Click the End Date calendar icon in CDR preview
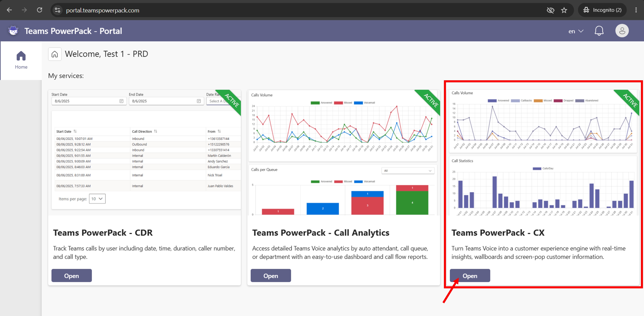This screenshot has height=316, width=644. click(x=199, y=101)
